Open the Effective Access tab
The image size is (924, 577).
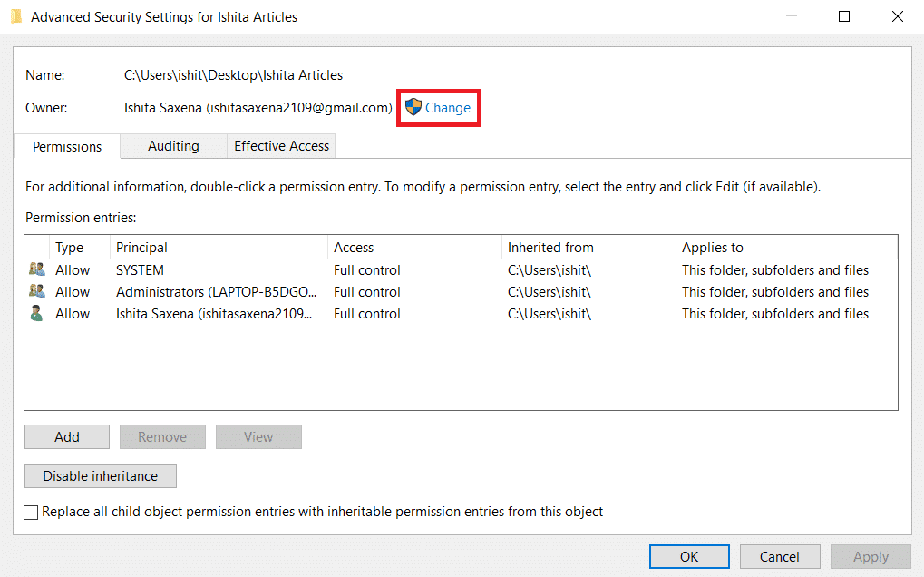point(282,145)
